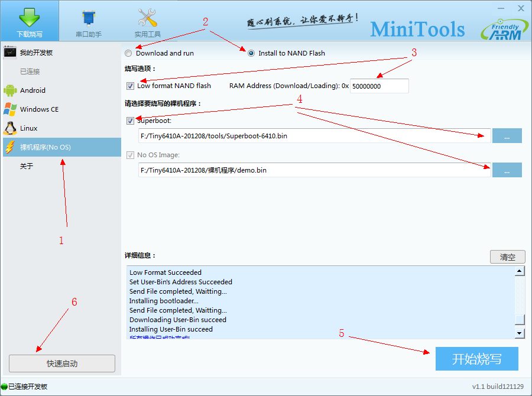
Task: Click 'Downloading User-Bin succeed' log line
Action: [177, 320]
